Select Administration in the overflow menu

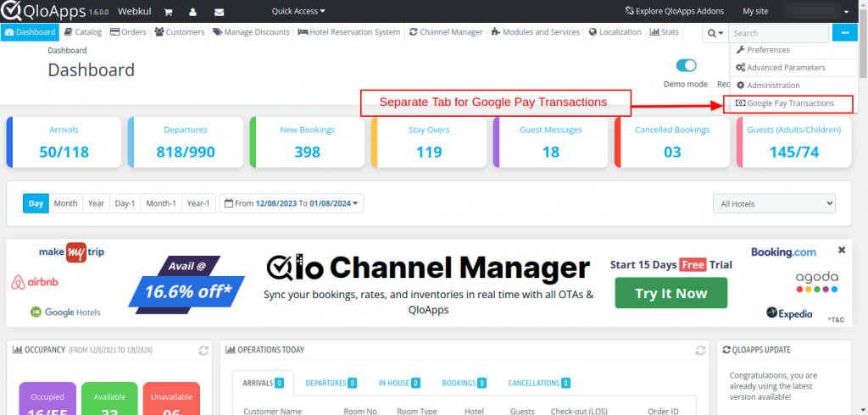coord(794,86)
